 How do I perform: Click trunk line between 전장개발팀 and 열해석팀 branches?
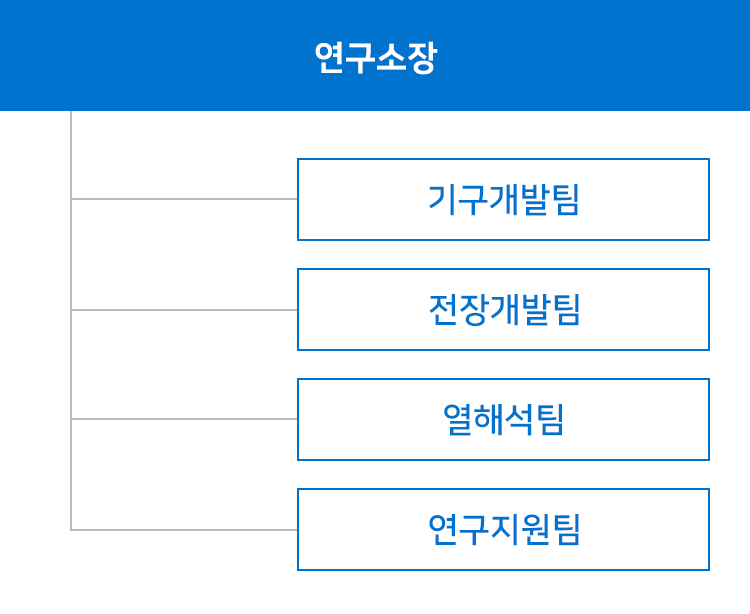71,364
